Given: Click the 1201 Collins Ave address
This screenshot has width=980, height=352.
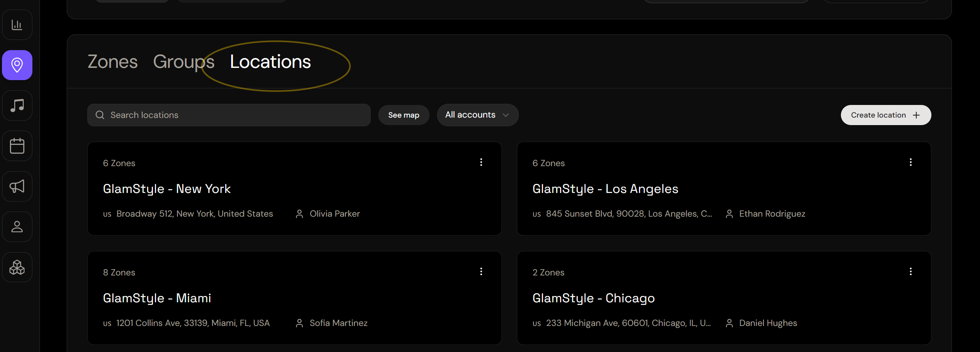Looking at the screenshot, I should coord(193,323).
